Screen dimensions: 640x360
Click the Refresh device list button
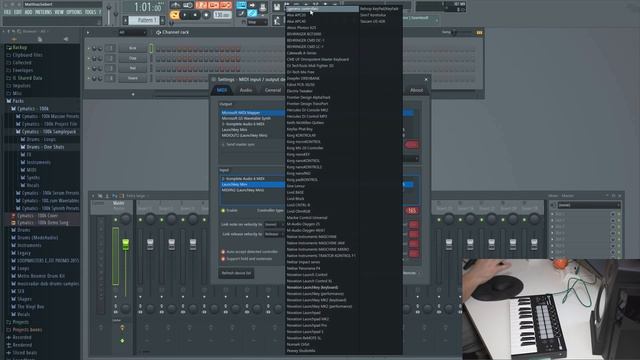coord(236,273)
